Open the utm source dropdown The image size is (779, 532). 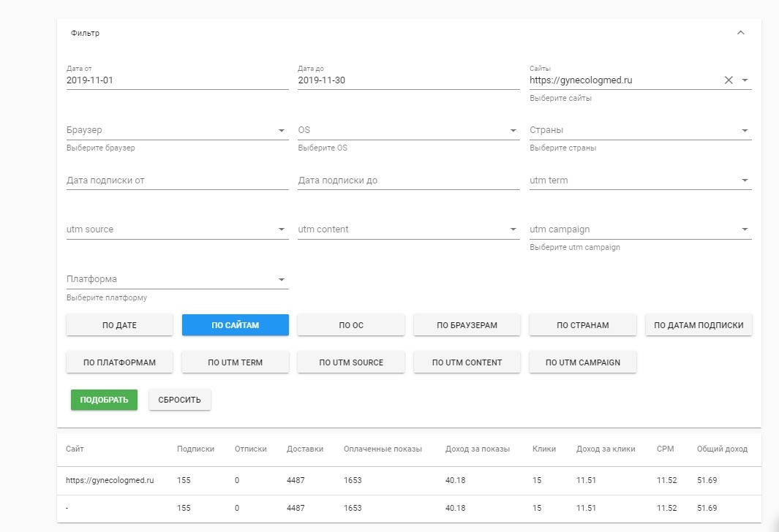177,229
